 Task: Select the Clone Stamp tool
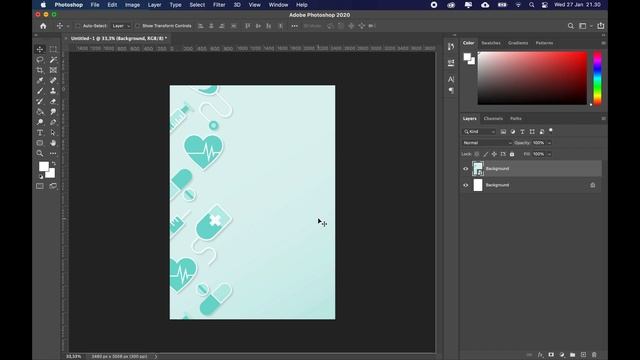53,91
